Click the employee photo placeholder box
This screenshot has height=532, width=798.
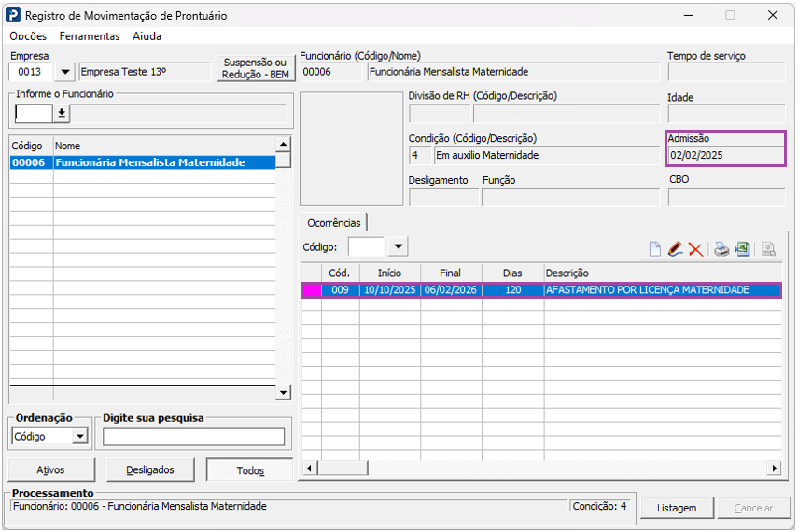pyautogui.click(x=351, y=148)
